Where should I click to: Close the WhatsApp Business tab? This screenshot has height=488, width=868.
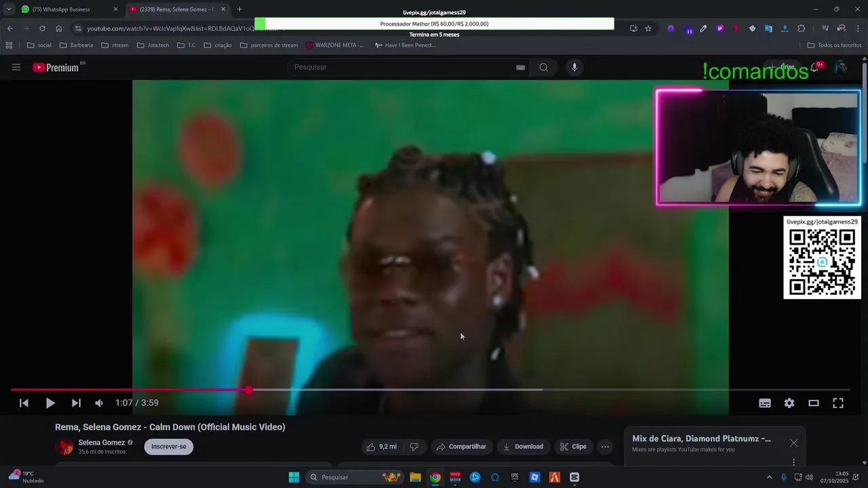click(x=115, y=9)
